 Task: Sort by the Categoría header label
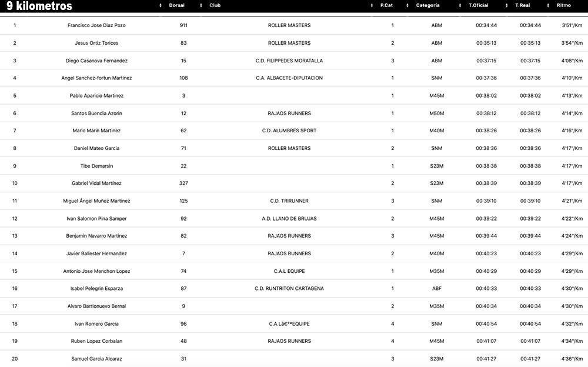click(x=427, y=6)
